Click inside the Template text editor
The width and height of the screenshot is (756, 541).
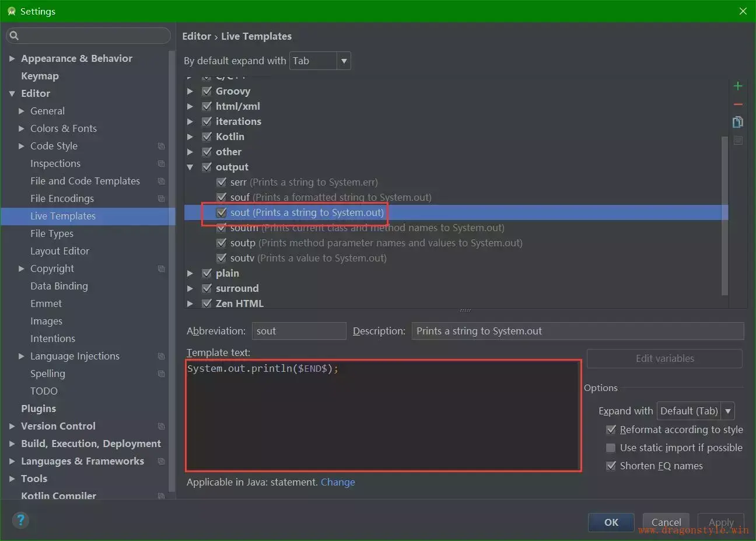(383, 416)
